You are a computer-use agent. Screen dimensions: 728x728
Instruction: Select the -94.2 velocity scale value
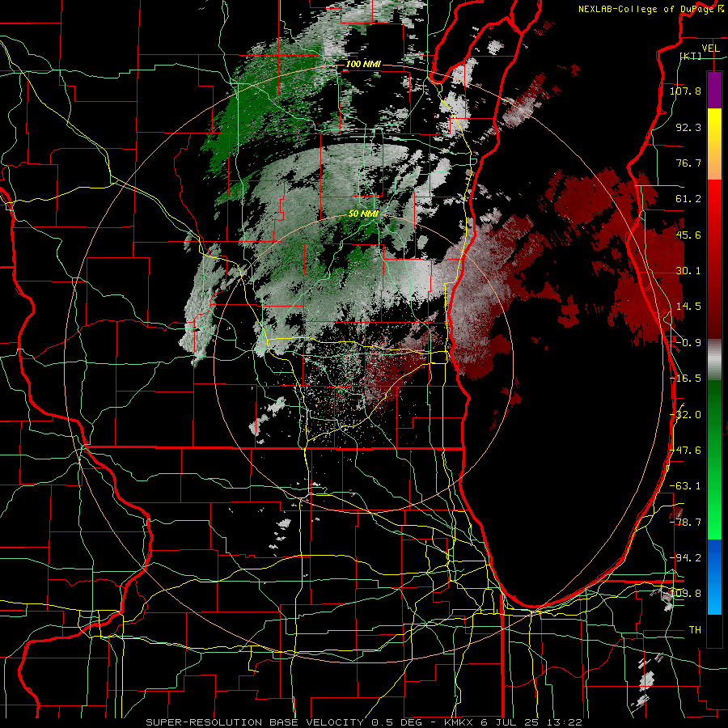pos(685,558)
